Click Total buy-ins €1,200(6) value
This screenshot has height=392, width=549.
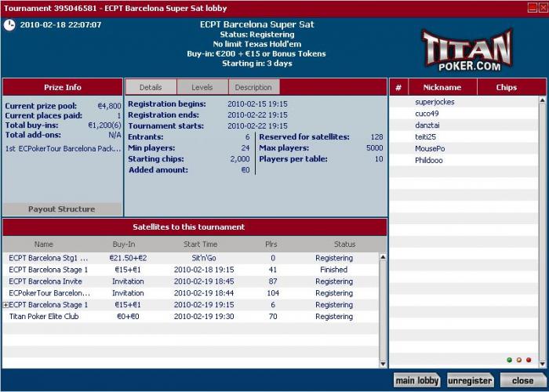[x=104, y=125]
